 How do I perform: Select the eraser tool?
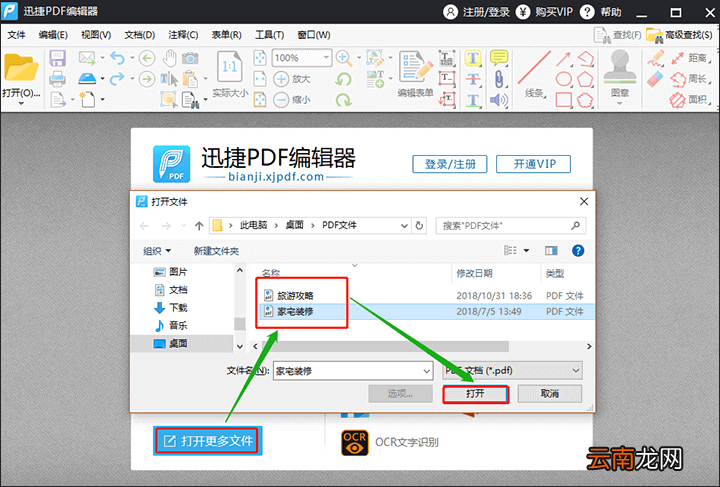(x=656, y=79)
